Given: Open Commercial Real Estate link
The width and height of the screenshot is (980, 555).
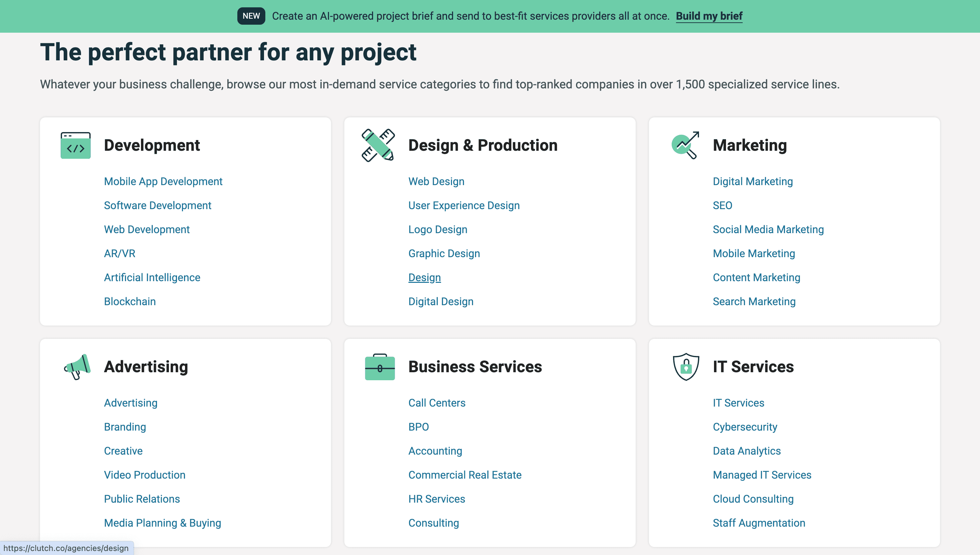Looking at the screenshot, I should 465,475.
